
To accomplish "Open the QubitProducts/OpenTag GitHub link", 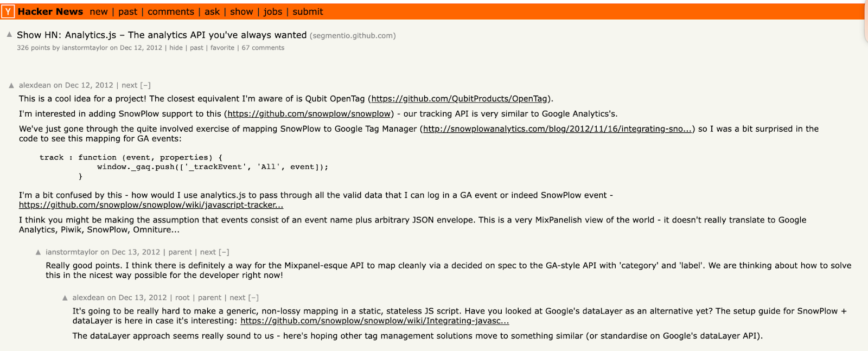I will click(x=459, y=99).
